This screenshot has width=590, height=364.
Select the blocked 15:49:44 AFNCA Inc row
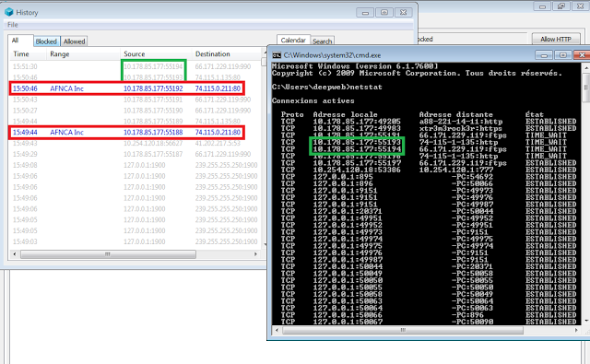pos(127,133)
